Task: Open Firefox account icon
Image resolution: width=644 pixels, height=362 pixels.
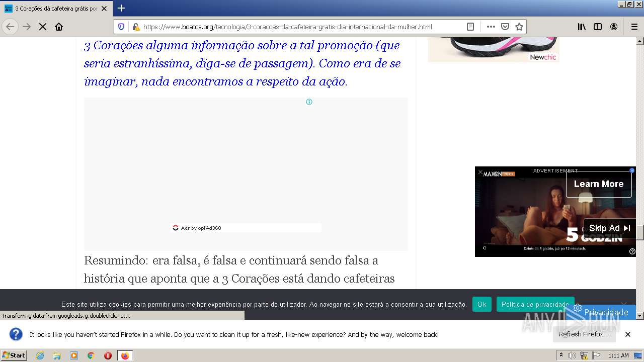Action: (x=614, y=27)
